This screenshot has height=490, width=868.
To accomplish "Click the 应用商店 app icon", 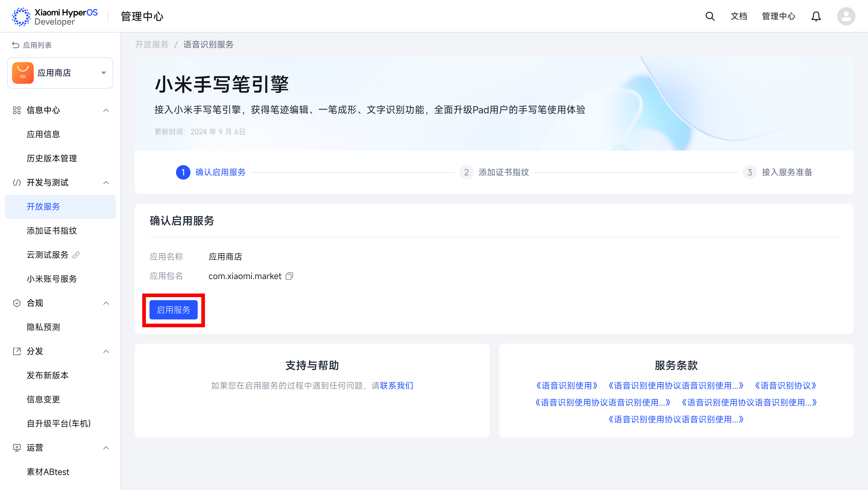I will coord(23,73).
